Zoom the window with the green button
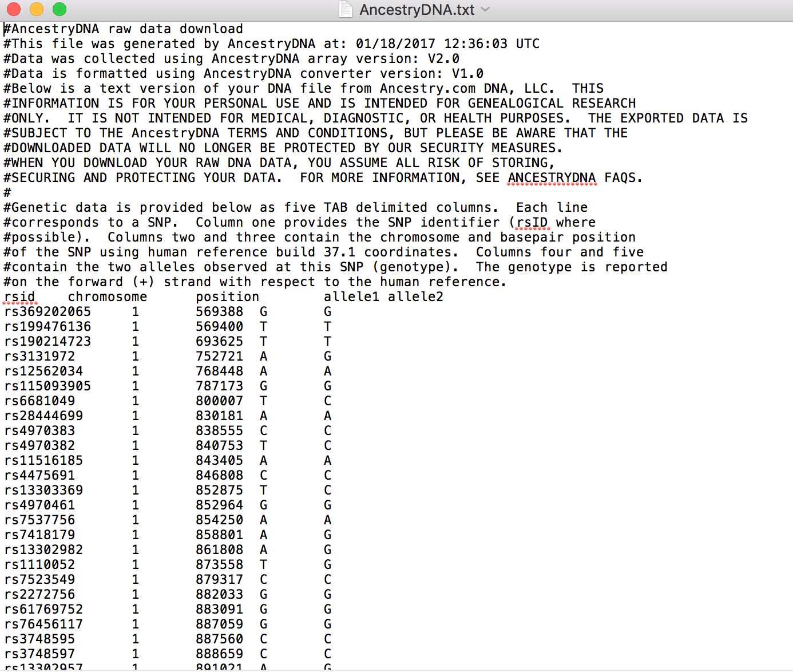Image resolution: width=793 pixels, height=672 pixels. (x=59, y=9)
